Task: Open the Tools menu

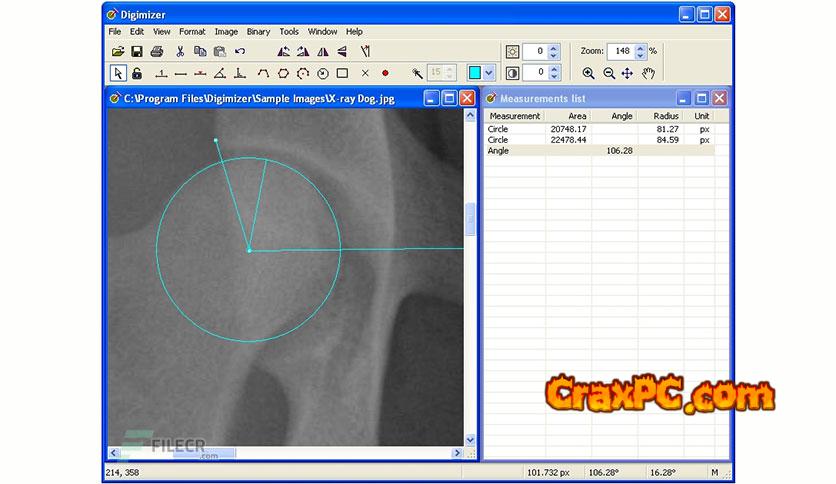Action: pos(289,32)
